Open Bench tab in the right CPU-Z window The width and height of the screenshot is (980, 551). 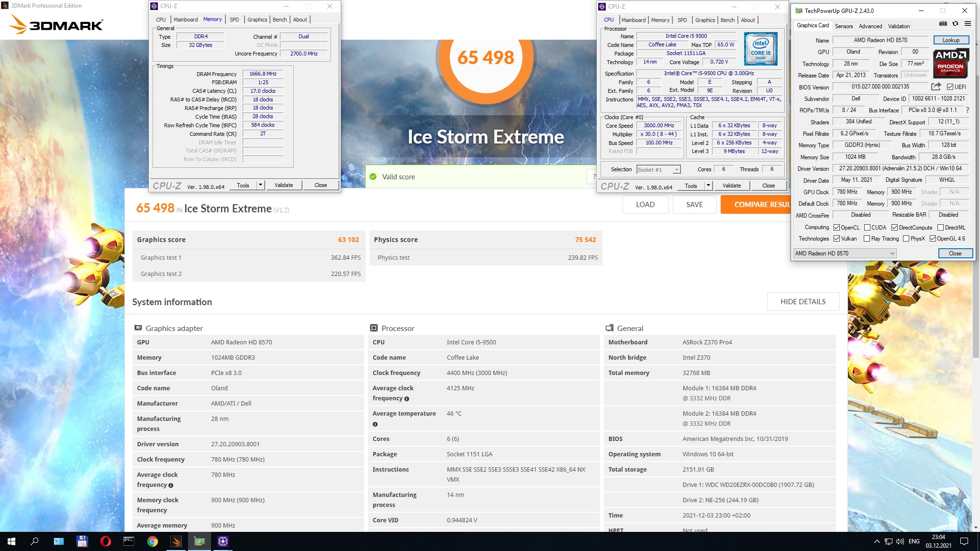(727, 20)
